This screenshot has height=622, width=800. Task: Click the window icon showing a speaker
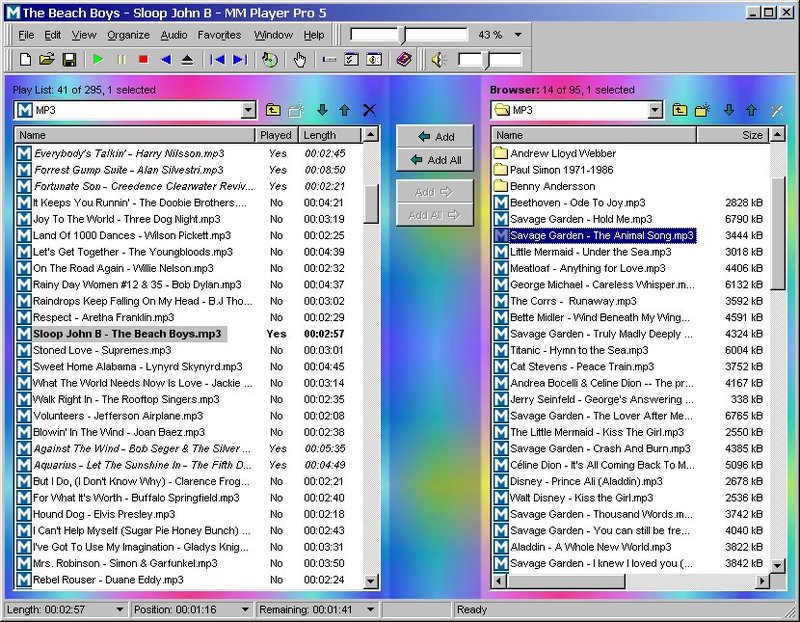coord(374,60)
